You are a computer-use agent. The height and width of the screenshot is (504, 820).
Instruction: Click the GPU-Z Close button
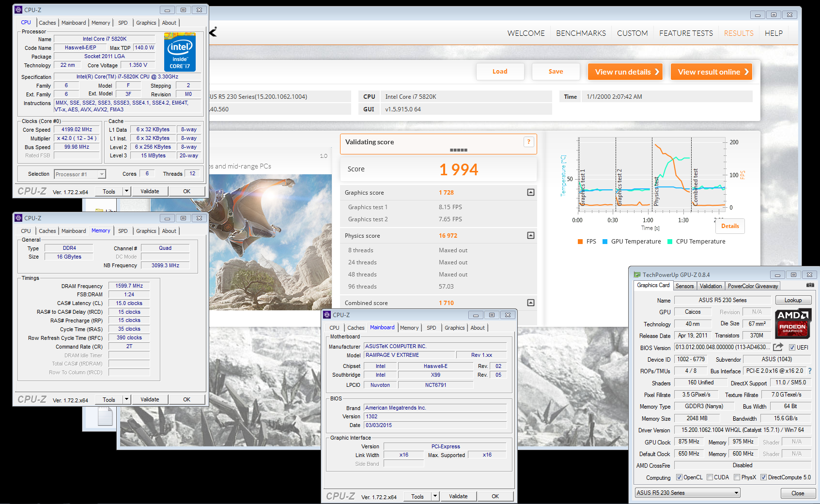798,493
